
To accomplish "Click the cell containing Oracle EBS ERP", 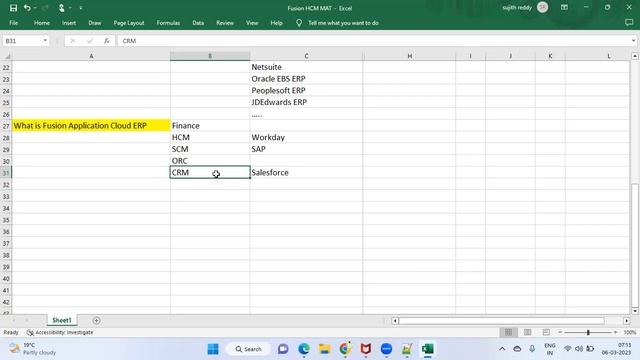I will point(306,78).
